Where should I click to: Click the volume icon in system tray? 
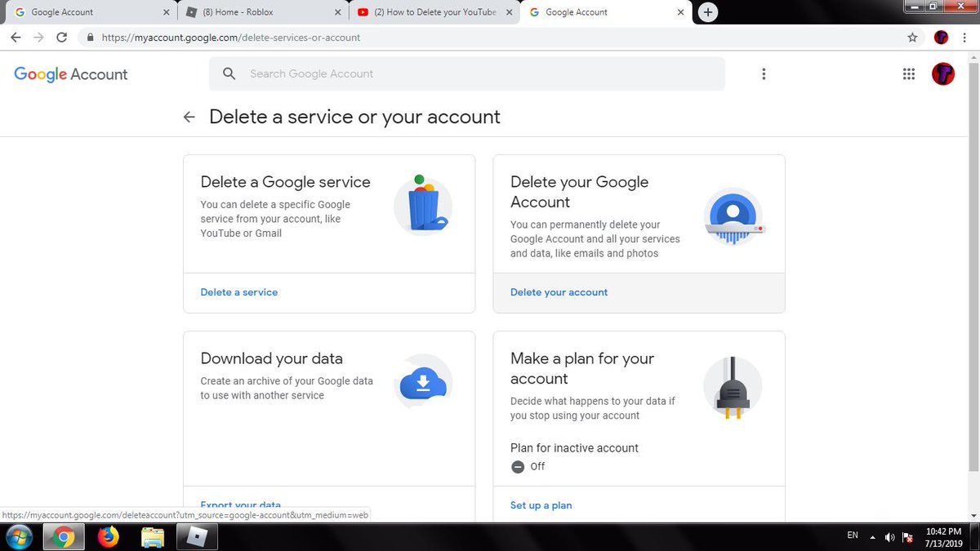[890, 537]
